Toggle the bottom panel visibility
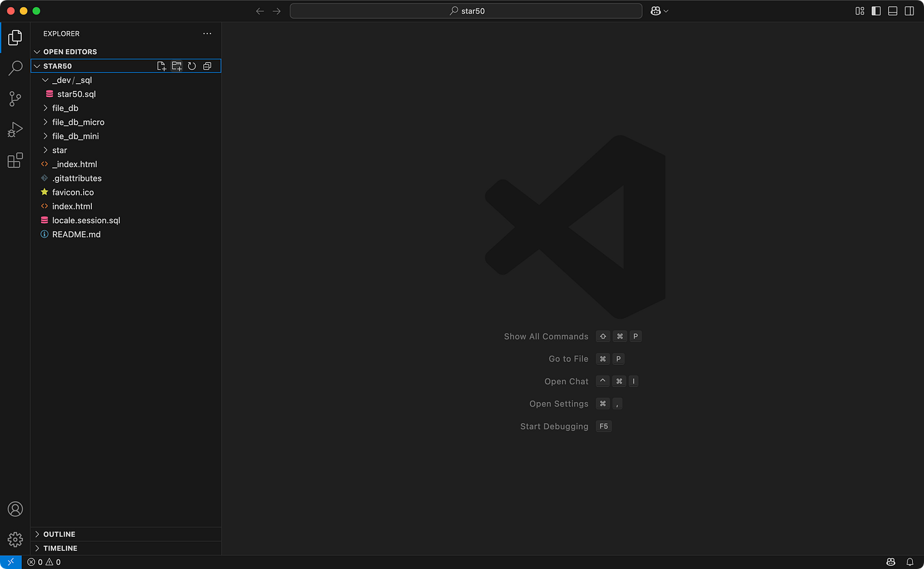The height and width of the screenshot is (569, 924). click(893, 11)
